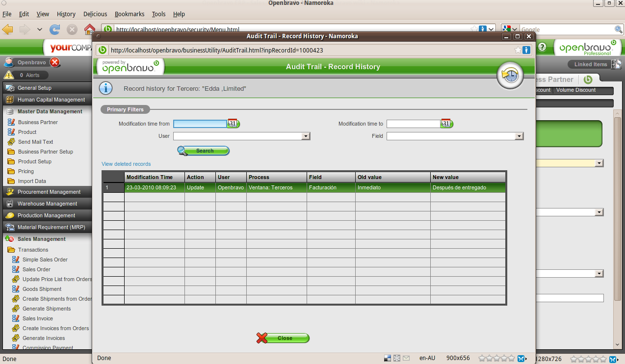
Task: Click the browser Reload icon
Action: (55, 29)
